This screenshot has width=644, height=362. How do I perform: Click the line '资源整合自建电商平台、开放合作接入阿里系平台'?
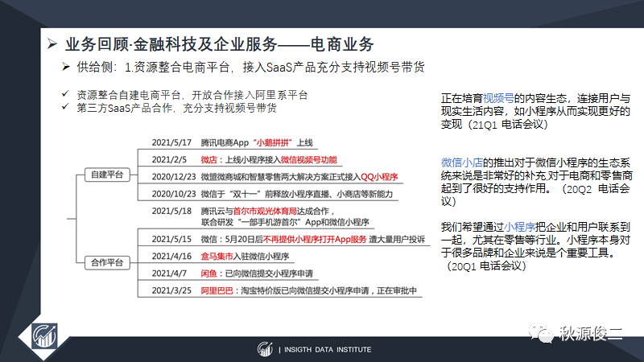[x=192, y=95]
